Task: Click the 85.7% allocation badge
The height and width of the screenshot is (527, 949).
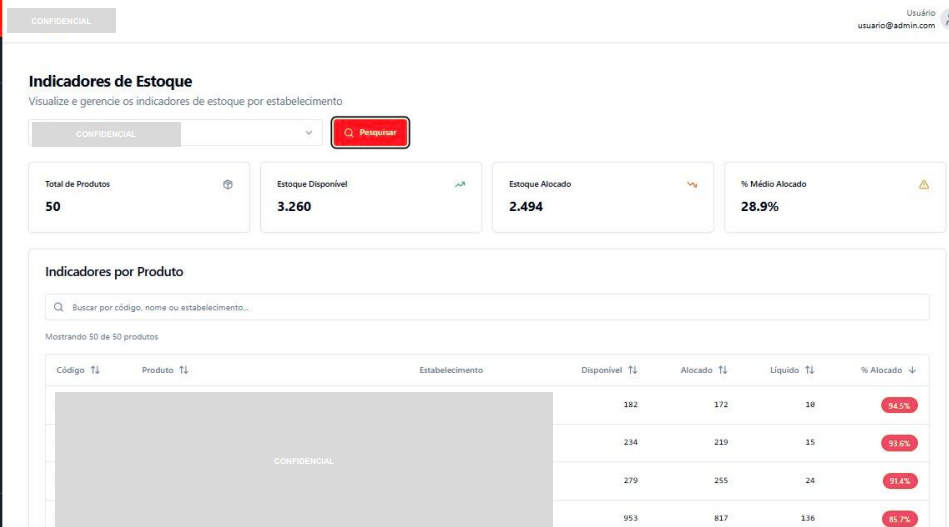Action: pyautogui.click(x=899, y=519)
